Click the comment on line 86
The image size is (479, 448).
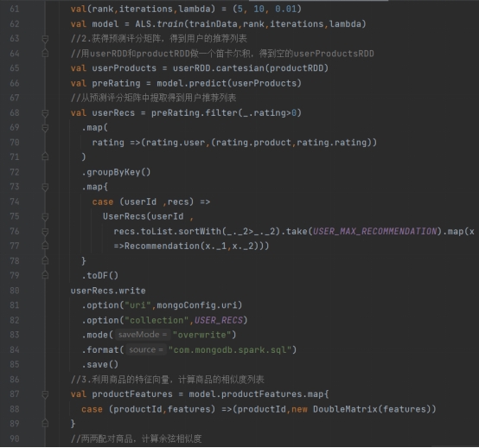click(x=168, y=380)
